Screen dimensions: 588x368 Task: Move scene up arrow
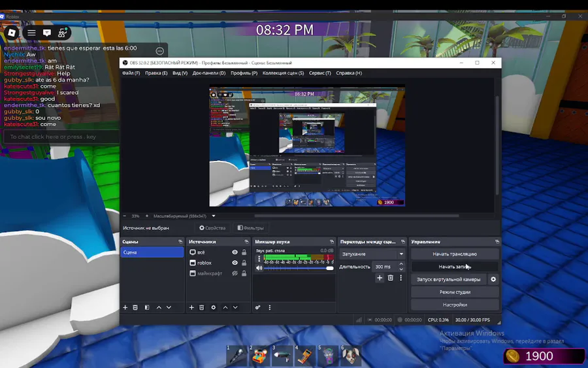tap(159, 307)
